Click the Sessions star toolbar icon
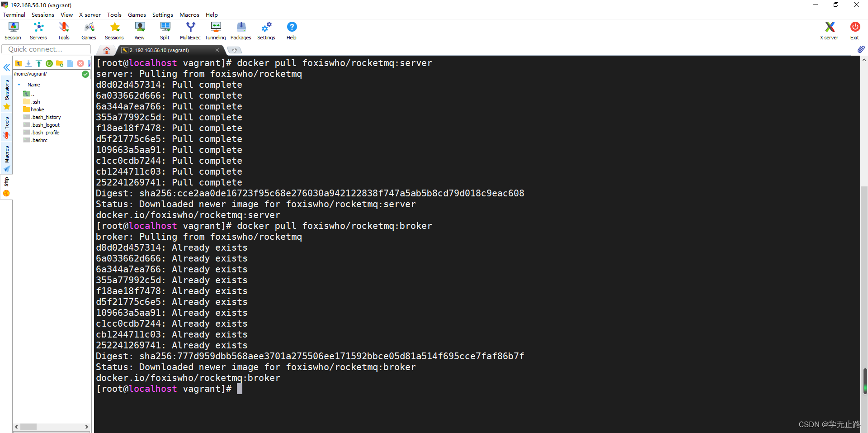The image size is (868, 433). pyautogui.click(x=114, y=31)
